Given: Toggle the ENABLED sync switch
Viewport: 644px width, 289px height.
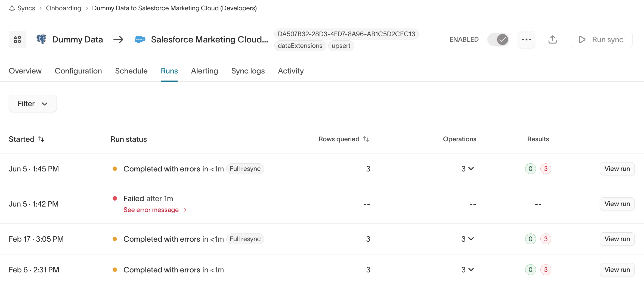Looking at the screenshot, I should (x=498, y=39).
